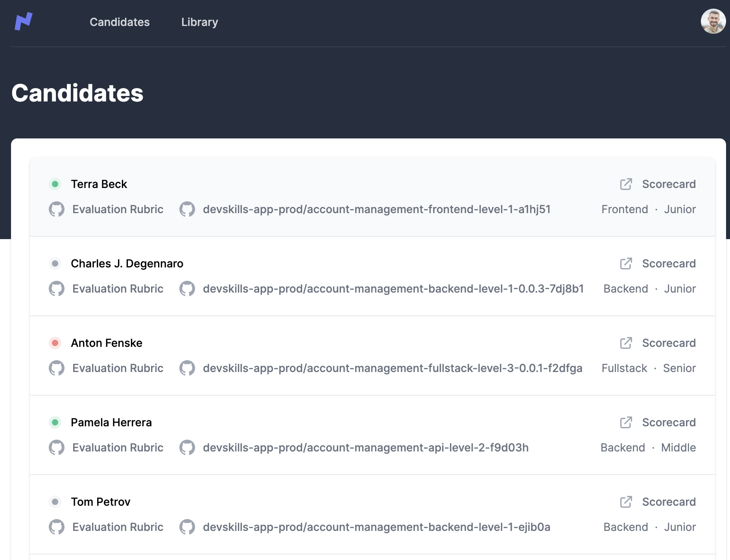Click GitHub icon next to backend-level-1-0.0.3-7dj8b1 repo
The height and width of the screenshot is (560, 730).
tap(187, 289)
